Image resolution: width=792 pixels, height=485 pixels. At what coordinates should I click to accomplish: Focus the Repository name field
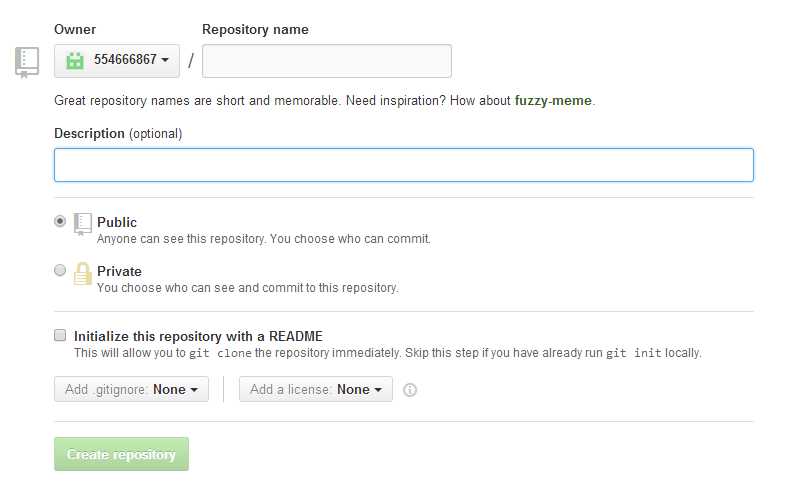click(x=327, y=61)
